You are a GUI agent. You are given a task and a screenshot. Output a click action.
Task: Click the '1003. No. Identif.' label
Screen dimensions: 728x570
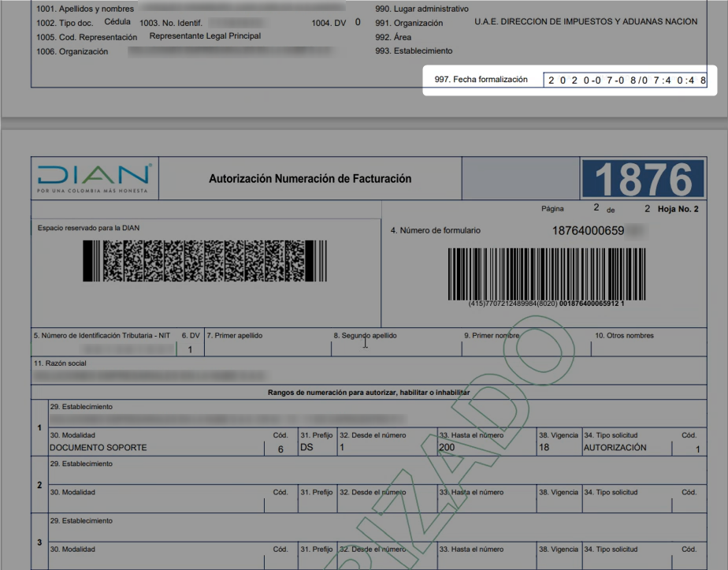pyautogui.click(x=171, y=23)
